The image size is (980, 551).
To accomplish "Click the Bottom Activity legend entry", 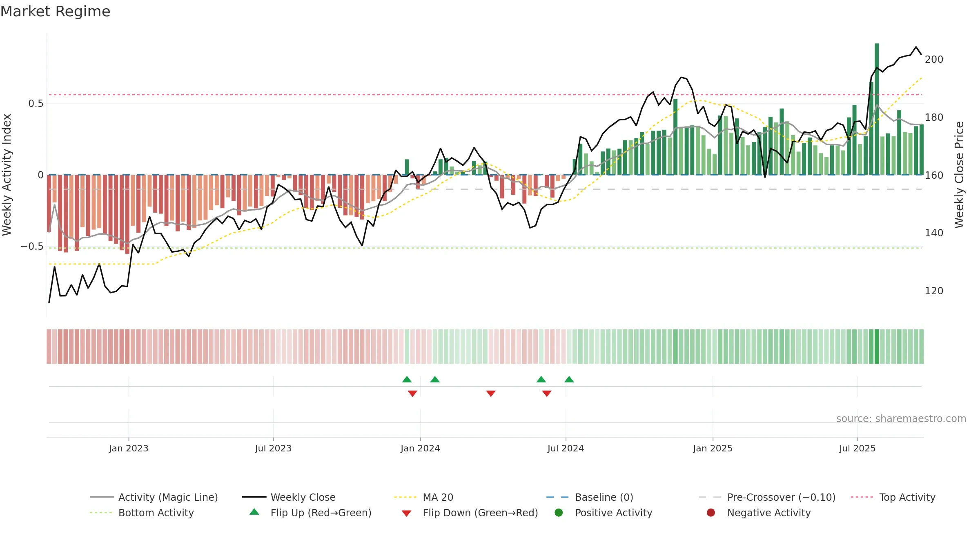I will 142,513.
